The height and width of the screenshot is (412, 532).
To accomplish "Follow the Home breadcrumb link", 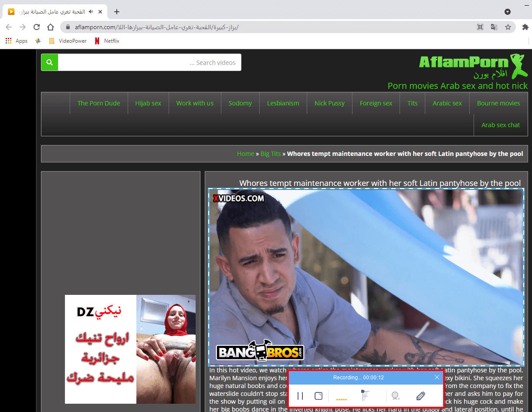I will tap(246, 154).
